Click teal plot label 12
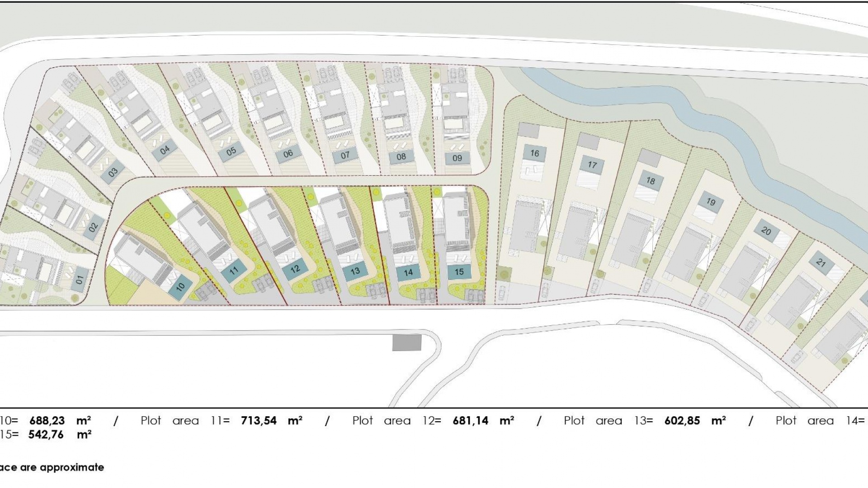The image size is (868, 488). coord(295,269)
